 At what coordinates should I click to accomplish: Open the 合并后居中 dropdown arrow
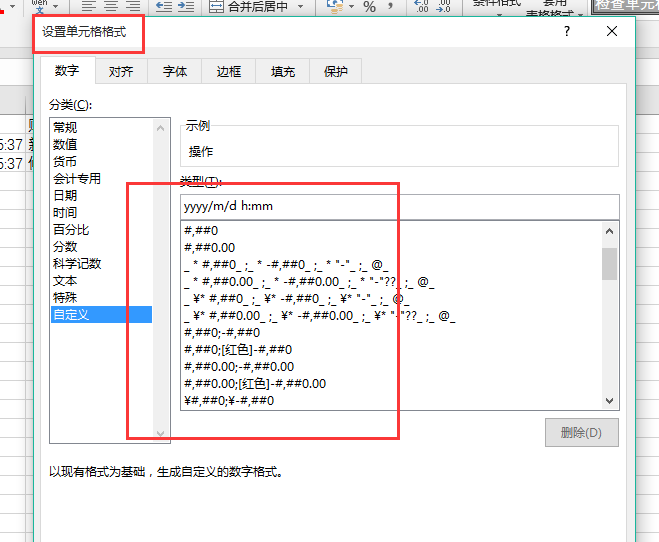pos(300,6)
